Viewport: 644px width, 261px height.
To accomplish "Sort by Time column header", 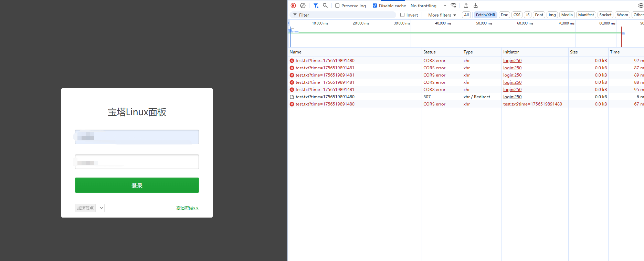I will click(626, 52).
